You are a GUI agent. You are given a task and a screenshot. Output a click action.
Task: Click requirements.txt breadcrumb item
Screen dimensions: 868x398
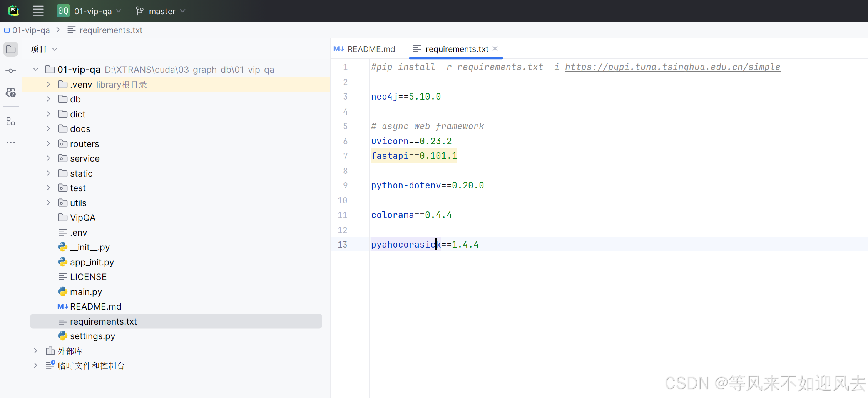pos(105,30)
